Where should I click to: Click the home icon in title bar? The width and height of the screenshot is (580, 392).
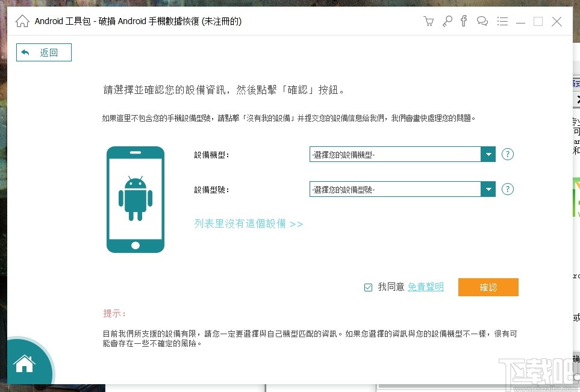click(x=22, y=21)
